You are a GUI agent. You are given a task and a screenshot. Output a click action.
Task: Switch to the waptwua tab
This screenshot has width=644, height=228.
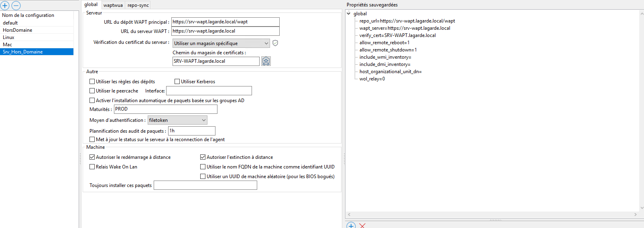pos(113,5)
